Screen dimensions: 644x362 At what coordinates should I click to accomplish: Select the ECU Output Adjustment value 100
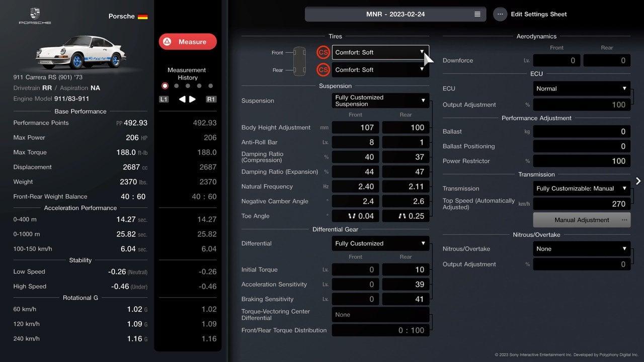tap(582, 105)
